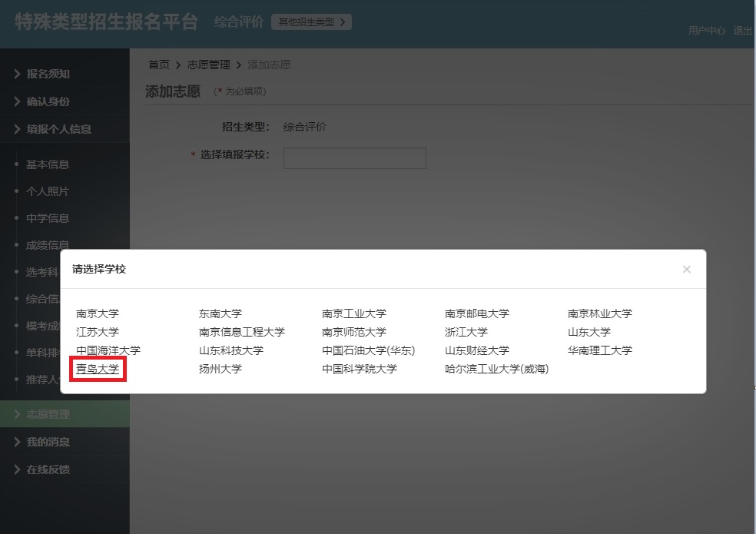Click 退出 to log out

coord(742,31)
